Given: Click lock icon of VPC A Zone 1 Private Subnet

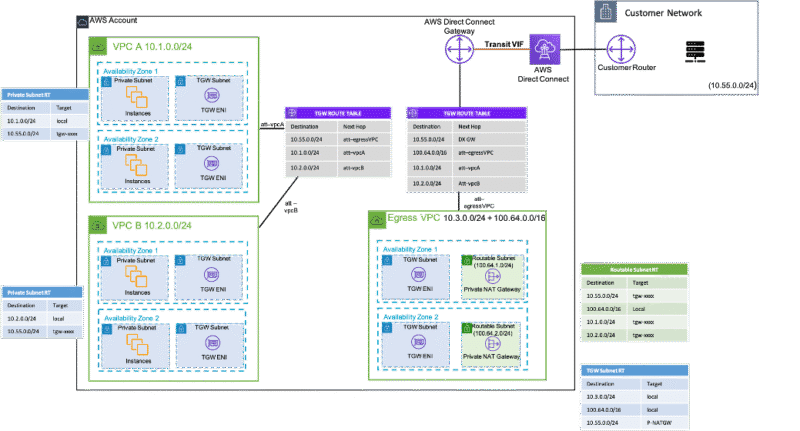Looking at the screenshot, I should (106, 82).
